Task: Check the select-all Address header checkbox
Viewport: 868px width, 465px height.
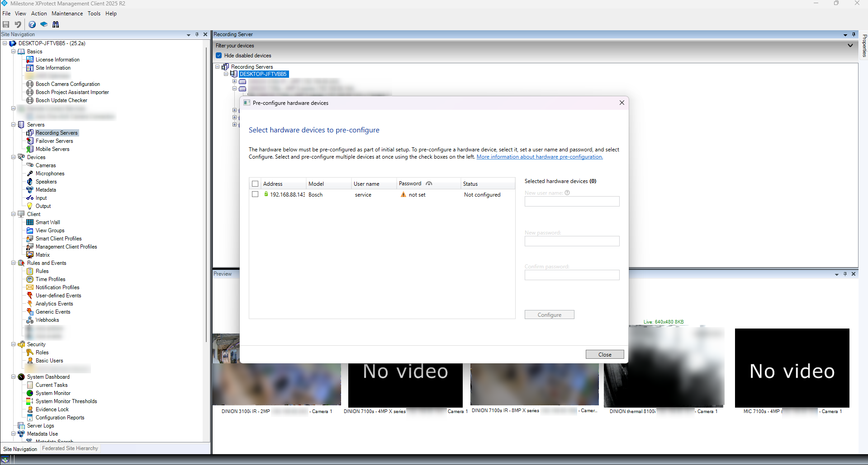Action: pyautogui.click(x=255, y=184)
